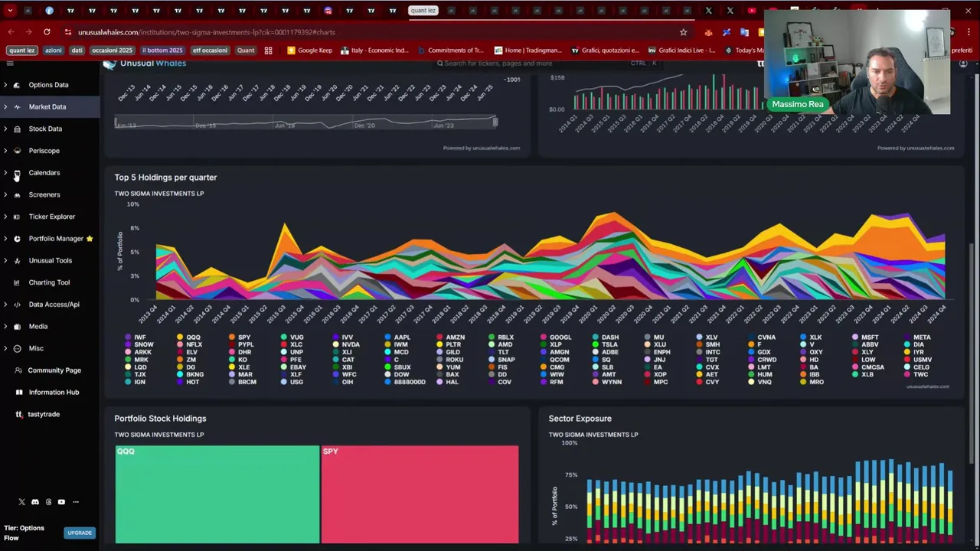
Task: Go back with the browser back arrow
Action: coord(11,32)
